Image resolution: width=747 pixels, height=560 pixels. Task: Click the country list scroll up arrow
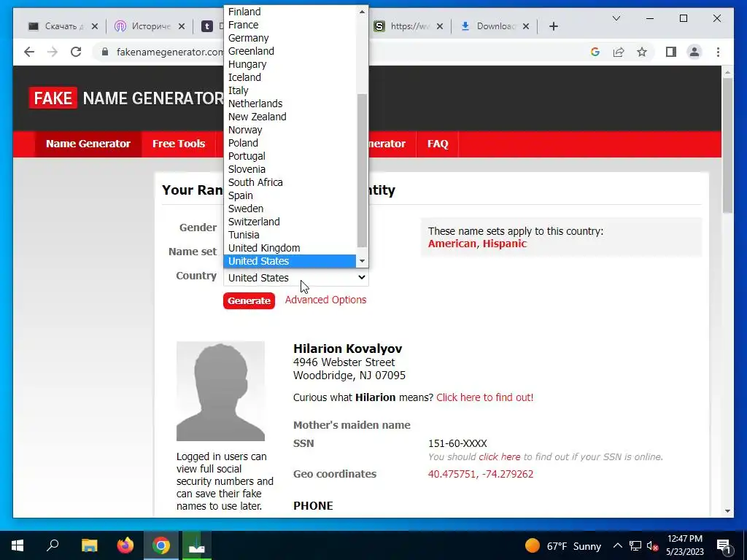click(362, 12)
